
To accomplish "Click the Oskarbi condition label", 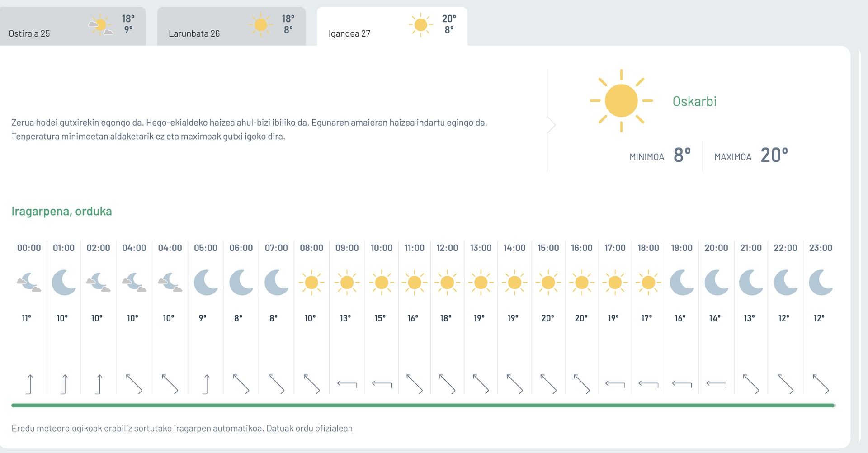I will (694, 101).
